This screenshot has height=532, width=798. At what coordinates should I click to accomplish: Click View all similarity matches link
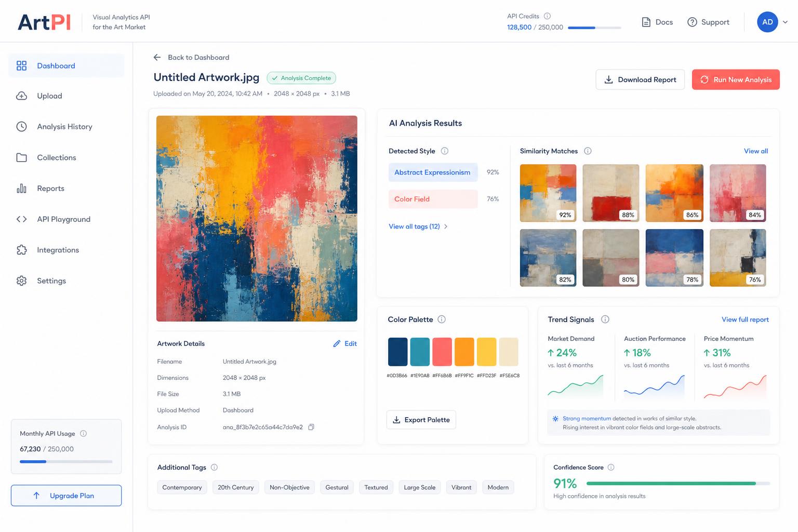click(x=756, y=151)
